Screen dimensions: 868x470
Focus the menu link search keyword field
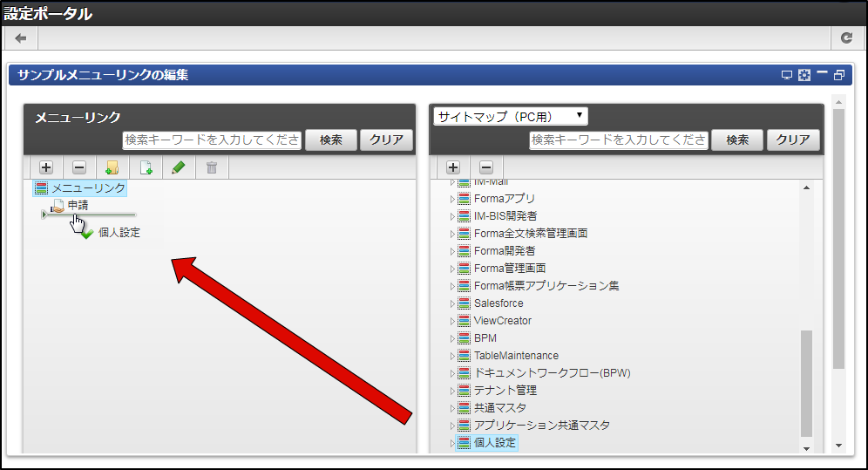[212, 140]
